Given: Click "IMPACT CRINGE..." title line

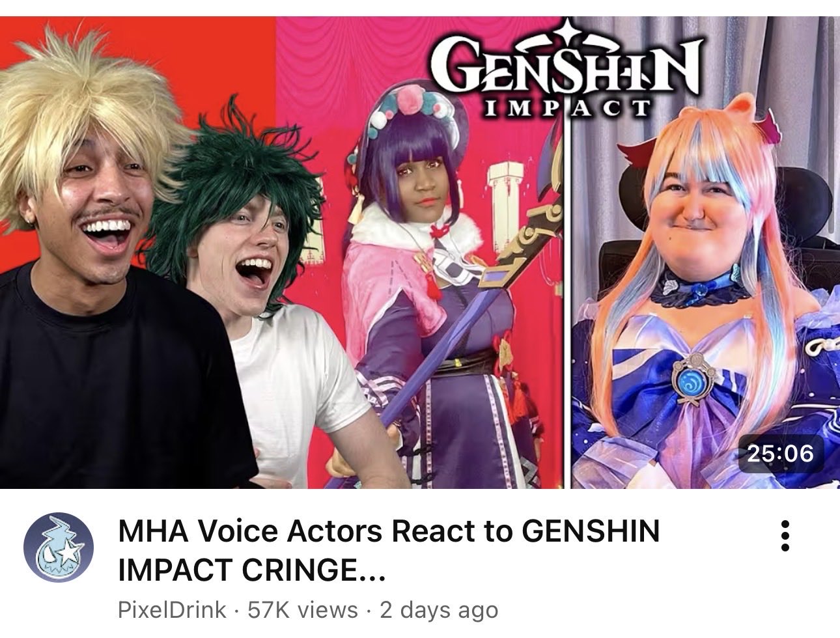Looking at the screenshot, I should pyautogui.click(x=252, y=570).
